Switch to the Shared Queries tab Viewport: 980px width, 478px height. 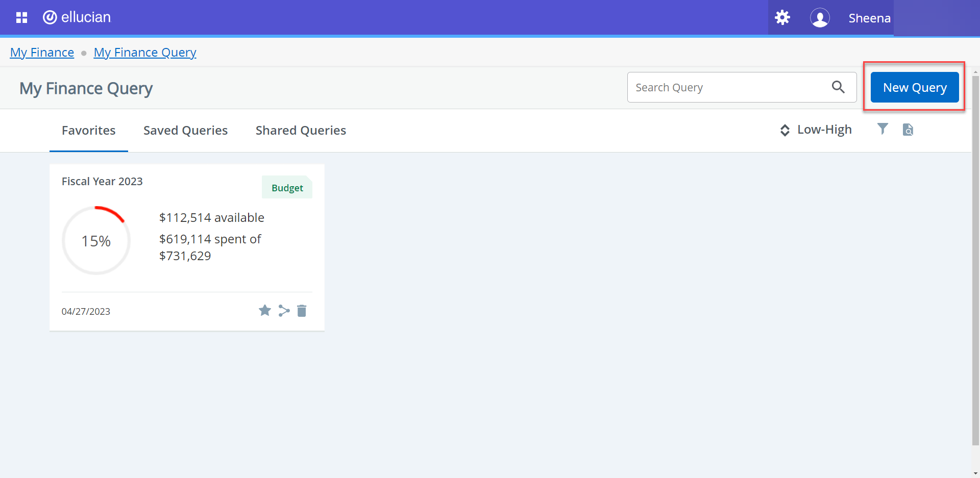coord(301,130)
